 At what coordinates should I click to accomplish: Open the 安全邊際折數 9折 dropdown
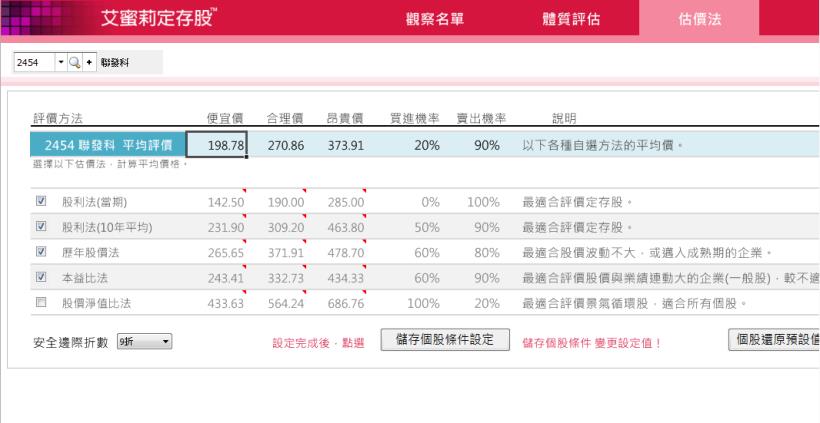144,341
